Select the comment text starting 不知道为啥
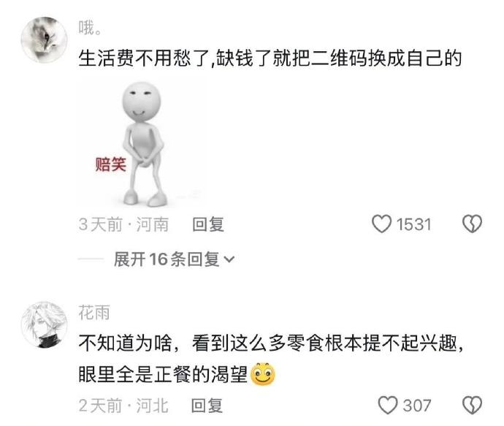Image resolution: width=504 pixels, height=426 pixels. point(271,359)
